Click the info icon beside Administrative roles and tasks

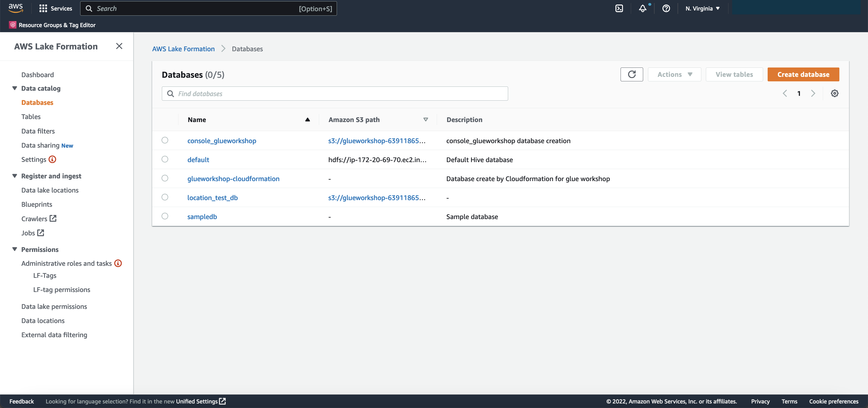[x=118, y=263]
